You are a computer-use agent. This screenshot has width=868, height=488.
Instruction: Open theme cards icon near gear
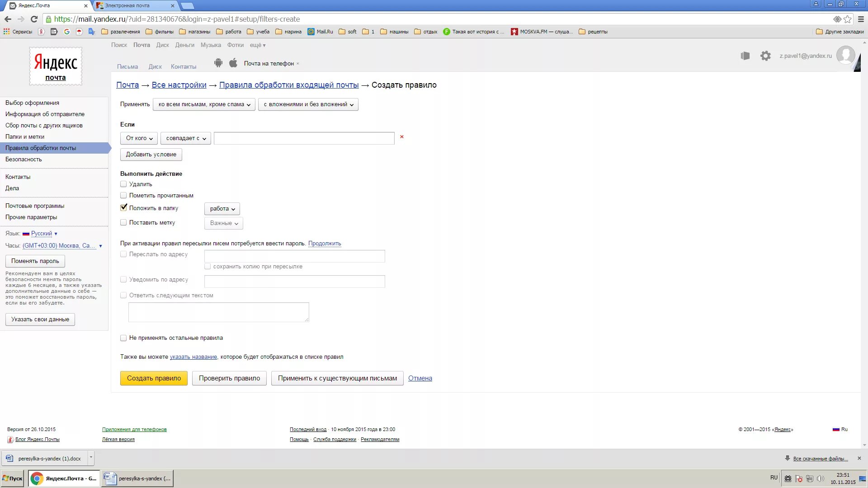click(x=745, y=56)
